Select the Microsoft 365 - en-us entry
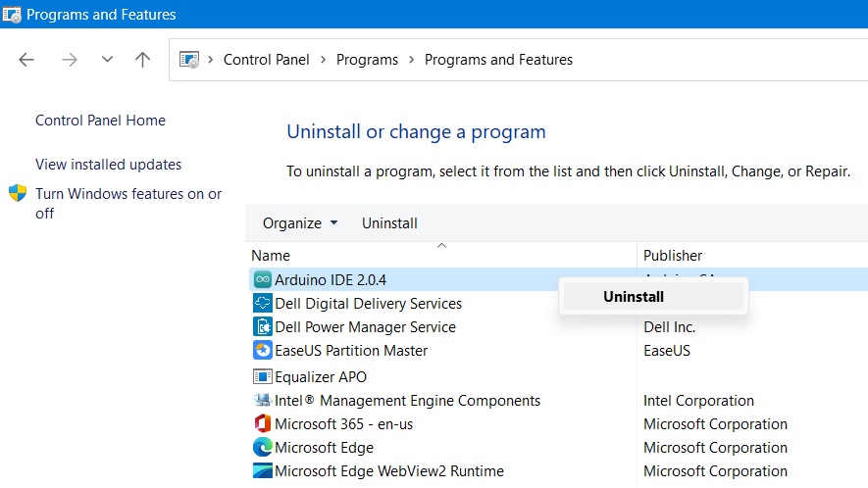The height and width of the screenshot is (488, 868). tap(344, 424)
